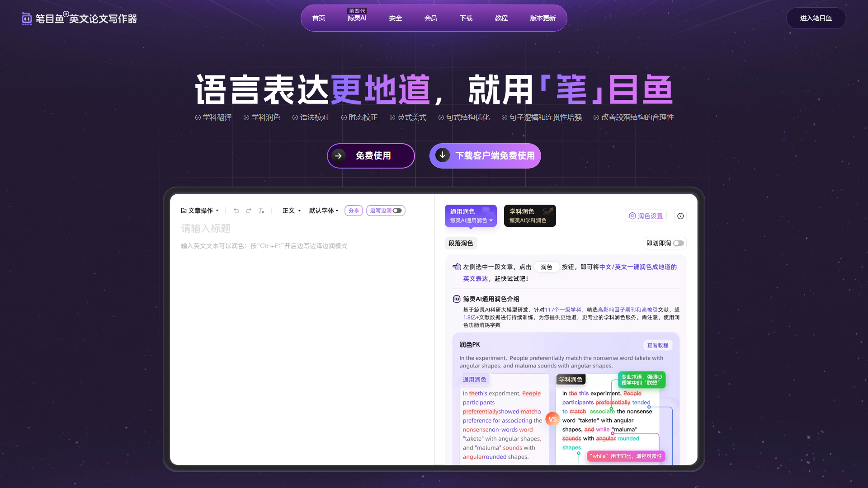Select the clear formatting icon
The image size is (868, 488).
[x=261, y=211]
